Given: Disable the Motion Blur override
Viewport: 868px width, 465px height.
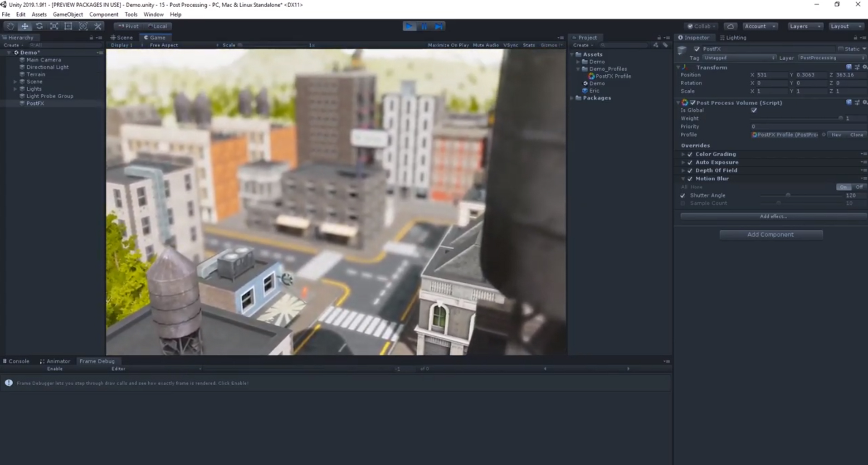Looking at the screenshot, I should tap(690, 179).
